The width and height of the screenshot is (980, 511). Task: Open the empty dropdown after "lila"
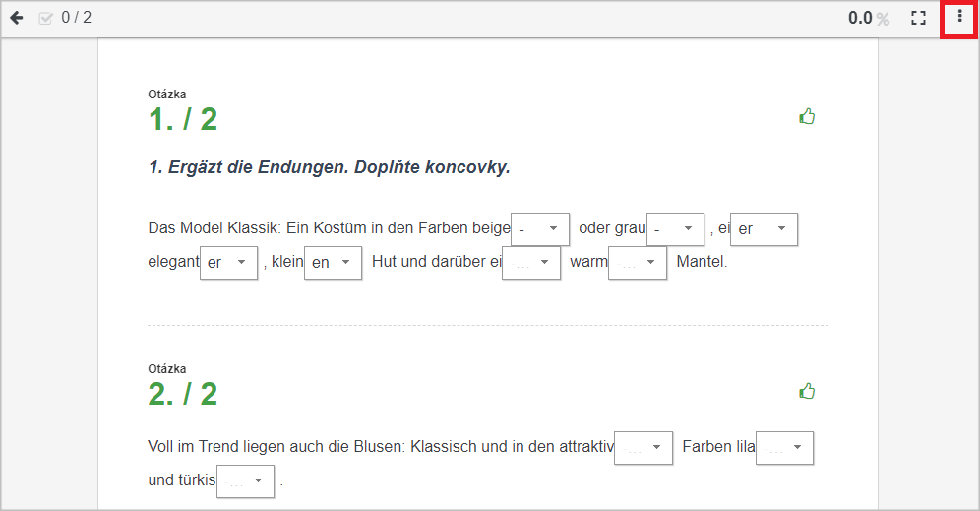(784, 448)
